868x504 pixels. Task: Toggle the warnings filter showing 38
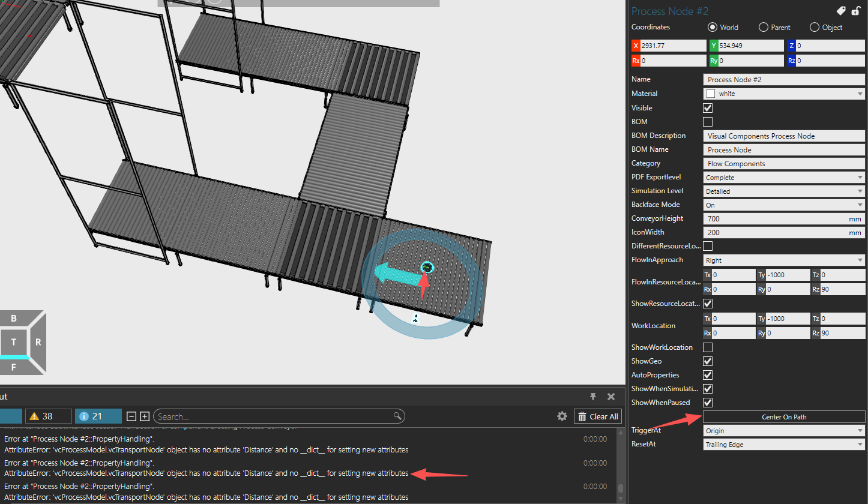click(49, 416)
